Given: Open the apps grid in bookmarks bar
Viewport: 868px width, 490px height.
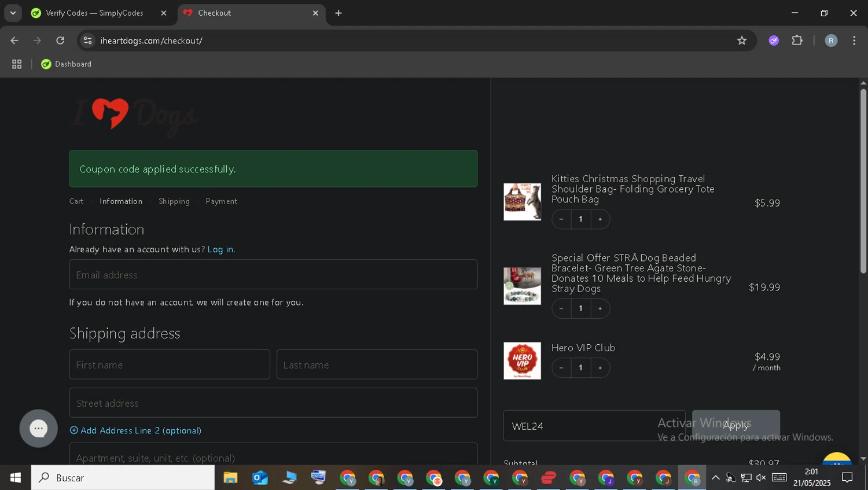Looking at the screenshot, I should point(17,64).
